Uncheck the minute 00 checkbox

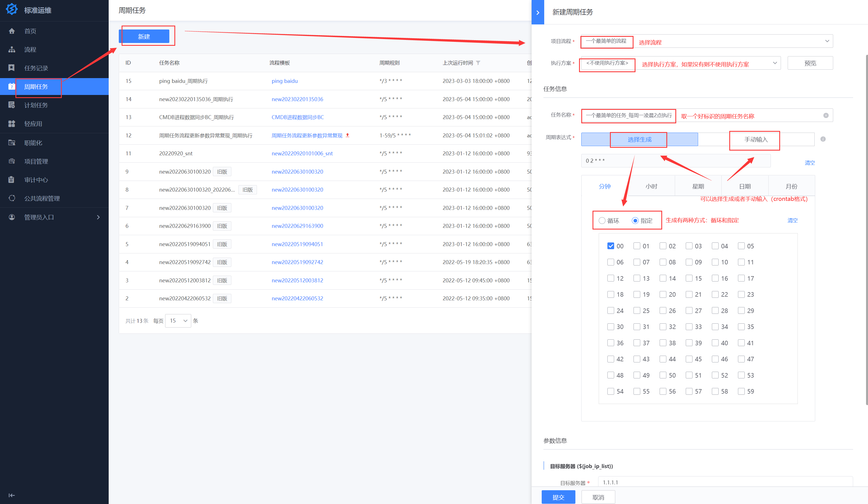(611, 246)
